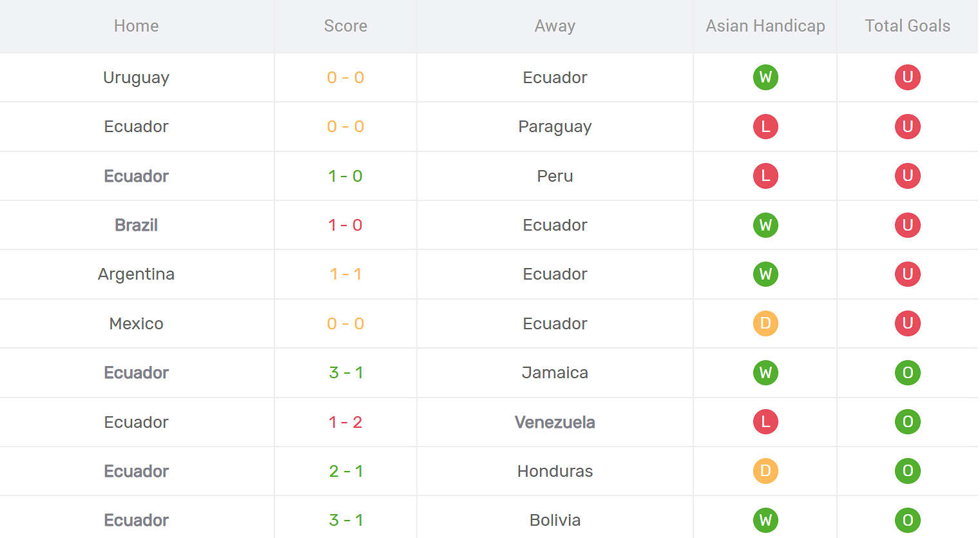The width and height of the screenshot is (980, 538).
Task: Click the red L badge in Ecuador vs Paraguay row
Action: (765, 126)
